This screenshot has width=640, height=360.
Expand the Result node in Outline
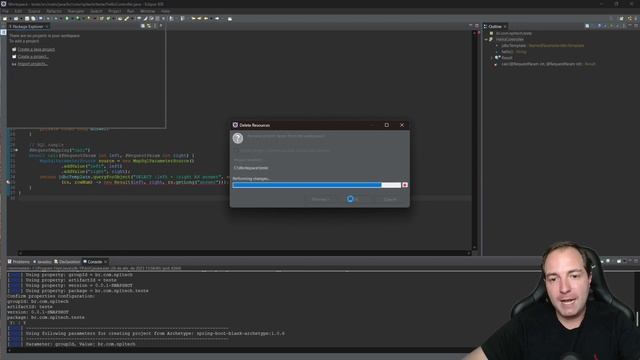492,58
